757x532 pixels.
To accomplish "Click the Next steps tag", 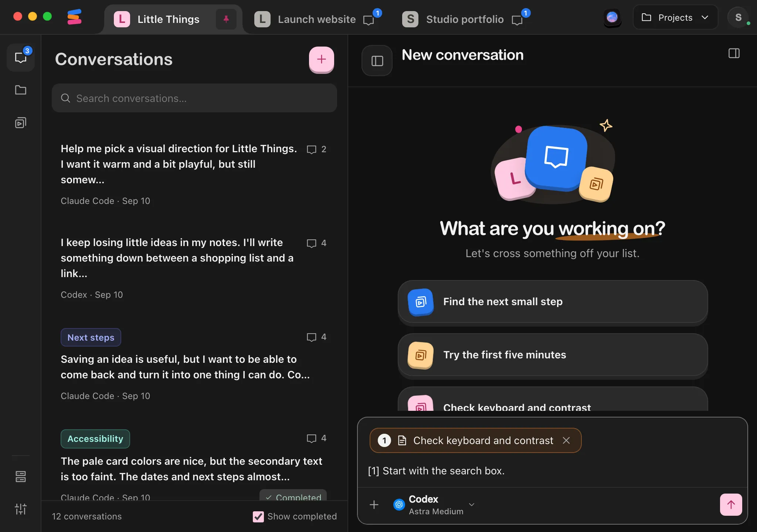I will click(x=91, y=337).
